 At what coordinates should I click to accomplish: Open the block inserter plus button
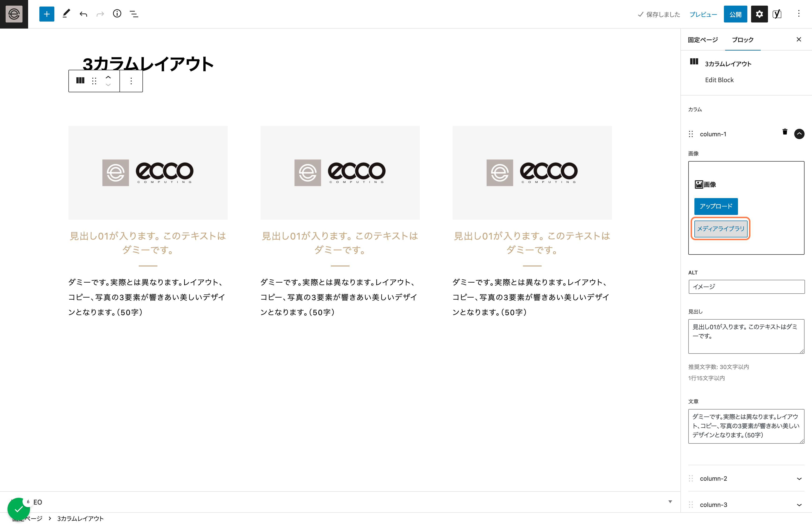[x=47, y=14]
